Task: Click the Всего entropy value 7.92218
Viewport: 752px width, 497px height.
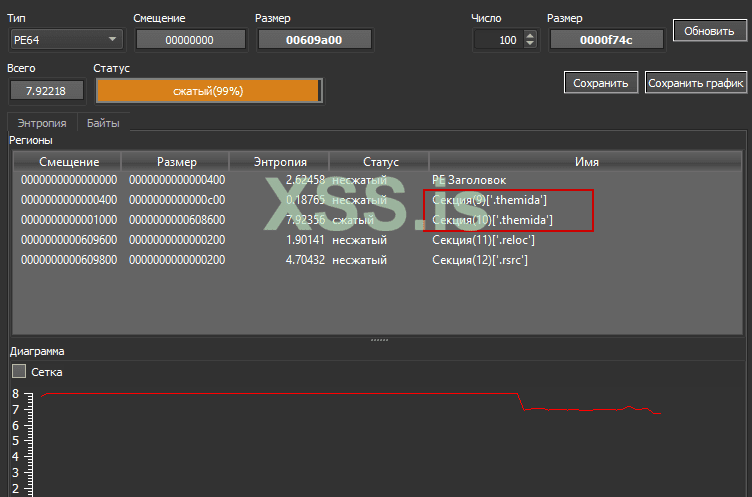Action: pos(46,91)
